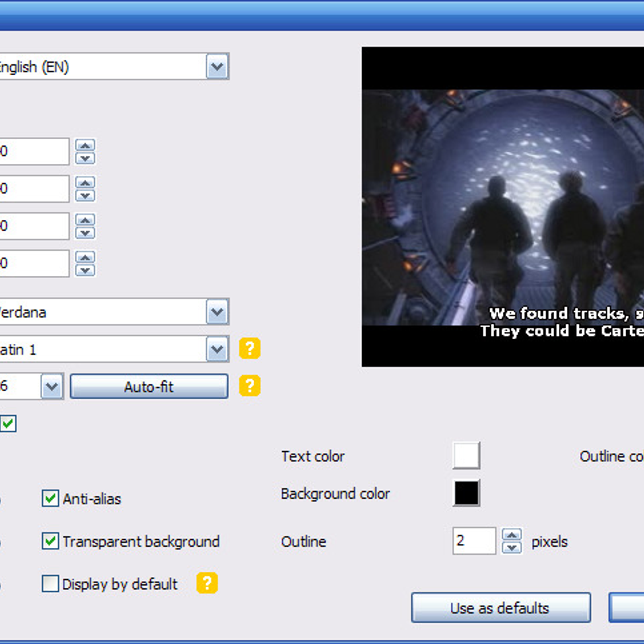This screenshot has width=644, height=644.
Task: Click the first margin value field
Action: pos(34,151)
